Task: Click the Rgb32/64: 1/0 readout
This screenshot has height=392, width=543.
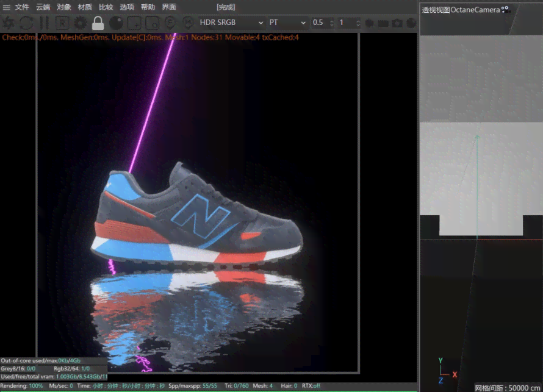Action: (71, 368)
